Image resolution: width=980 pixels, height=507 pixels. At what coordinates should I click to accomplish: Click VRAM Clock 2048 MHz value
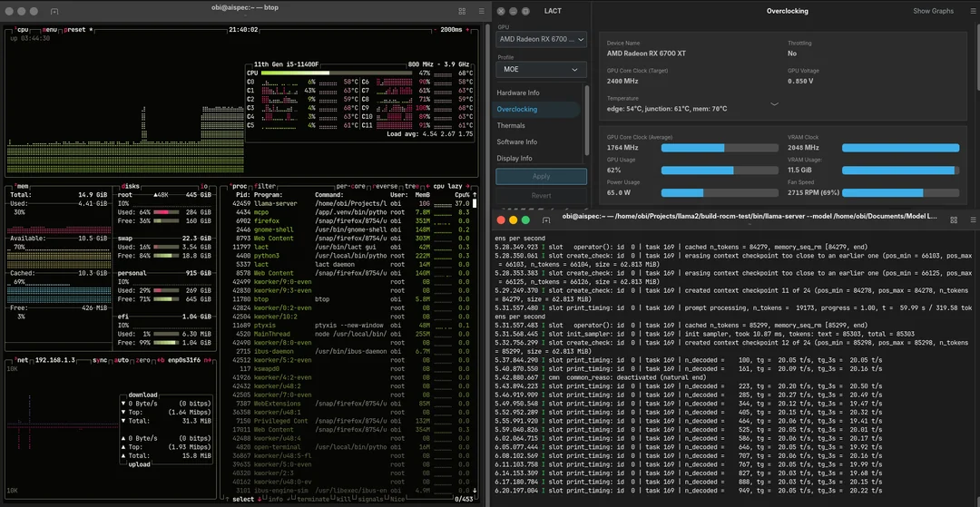pos(803,148)
